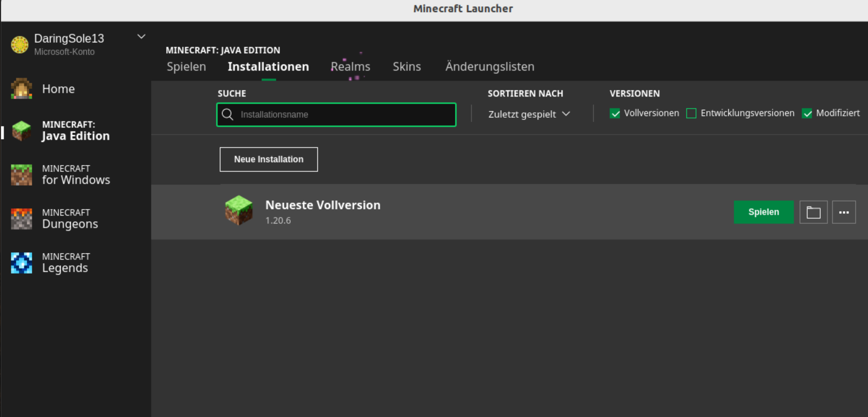
Task: Focus the Installationsname search field
Action: point(336,114)
